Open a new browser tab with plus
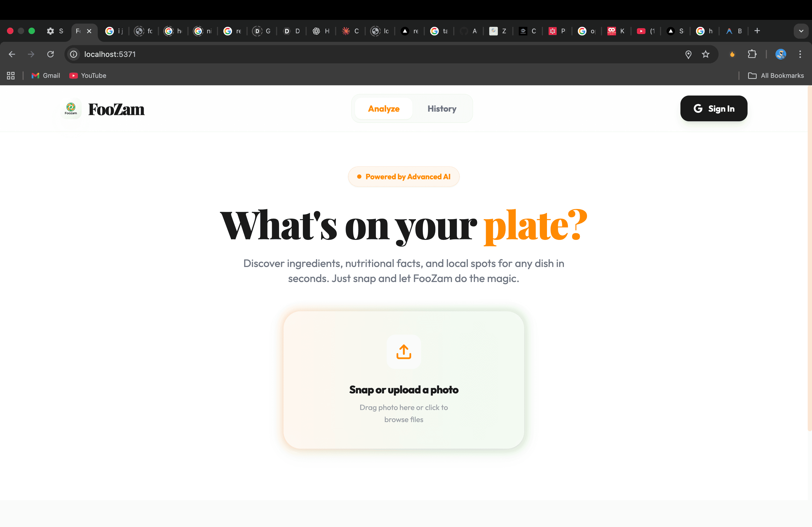The width and height of the screenshot is (812, 527). (757, 31)
